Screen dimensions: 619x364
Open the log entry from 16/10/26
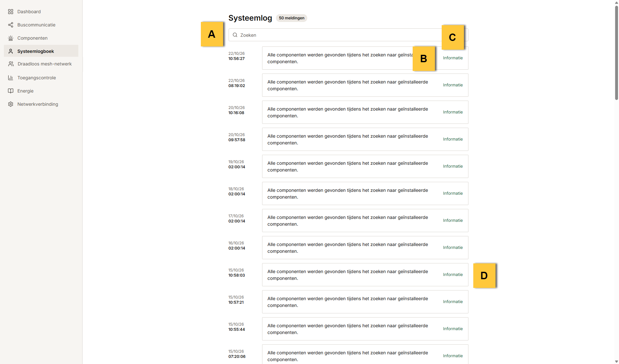[365, 248]
